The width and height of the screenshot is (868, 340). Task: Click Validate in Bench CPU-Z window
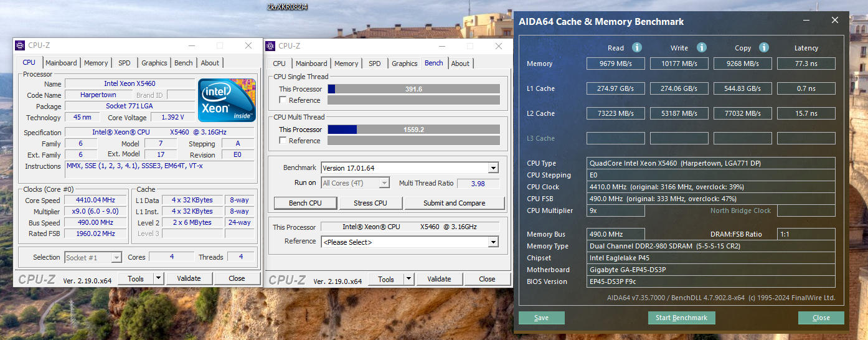439,279
